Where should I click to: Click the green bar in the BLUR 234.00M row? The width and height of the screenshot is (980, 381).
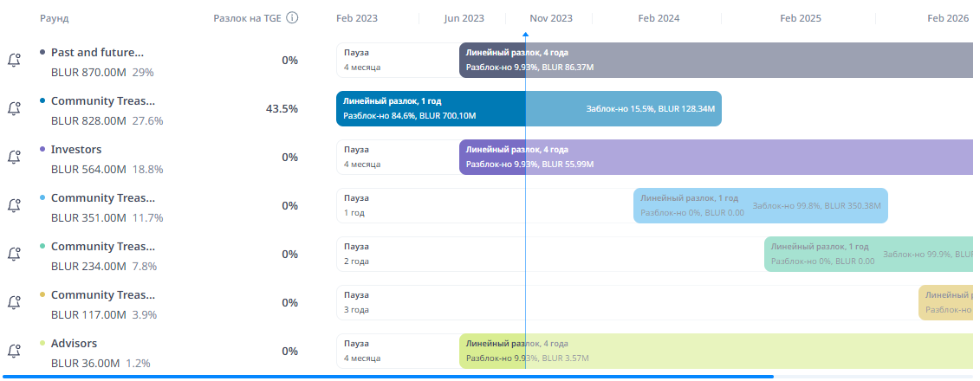(869, 254)
